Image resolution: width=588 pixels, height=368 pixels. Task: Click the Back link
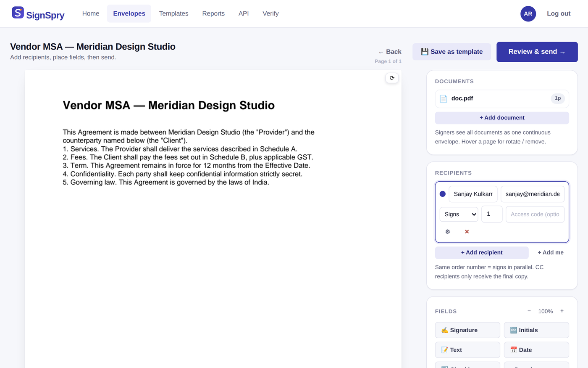[390, 52]
